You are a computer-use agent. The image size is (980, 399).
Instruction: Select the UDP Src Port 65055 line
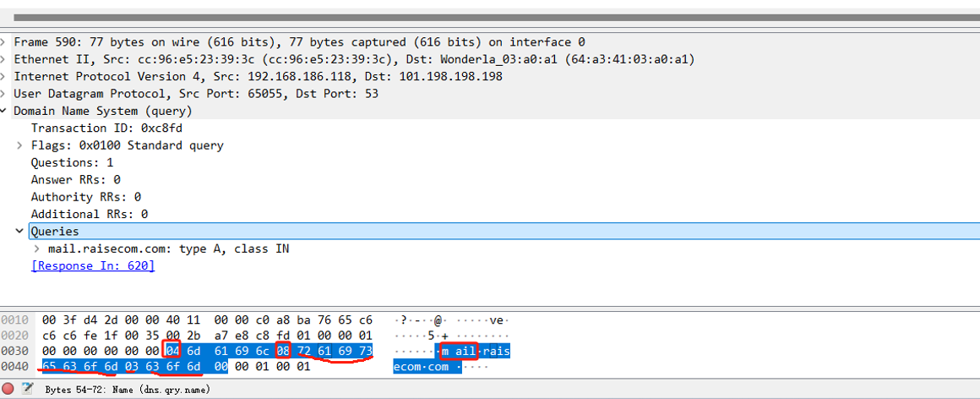tap(196, 94)
